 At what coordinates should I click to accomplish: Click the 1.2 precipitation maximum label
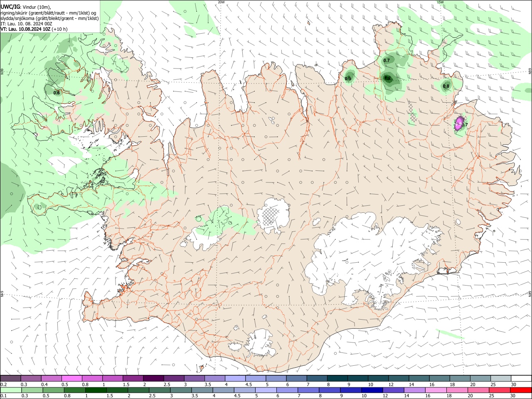click(387, 78)
